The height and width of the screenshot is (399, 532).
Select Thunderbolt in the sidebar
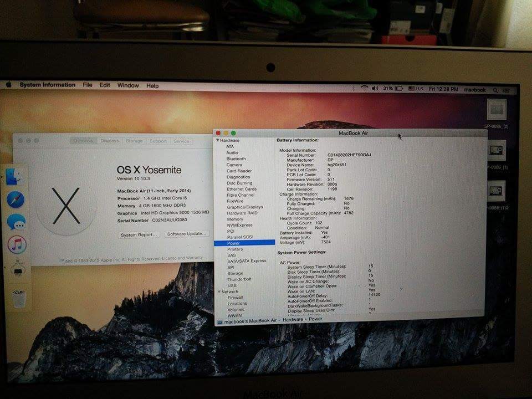point(239,279)
